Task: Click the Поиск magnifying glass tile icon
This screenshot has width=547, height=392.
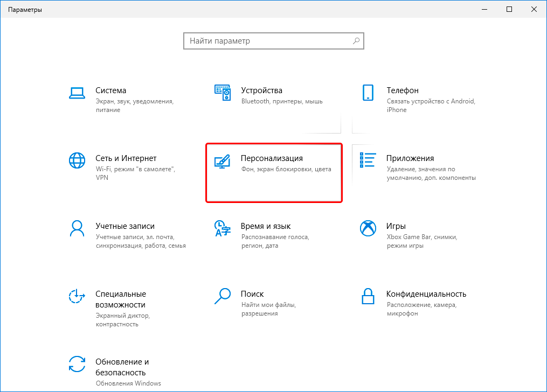Action: tap(223, 296)
